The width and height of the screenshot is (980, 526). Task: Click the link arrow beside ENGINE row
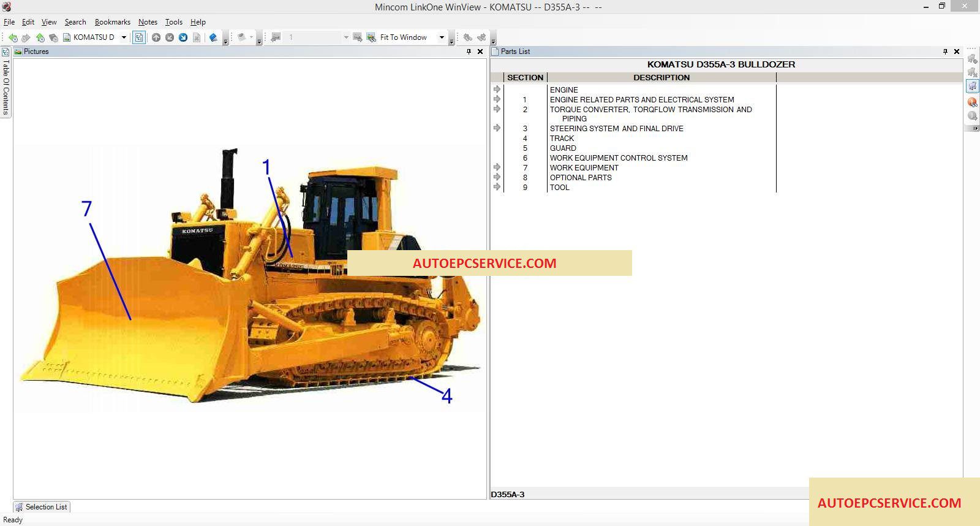[497, 90]
